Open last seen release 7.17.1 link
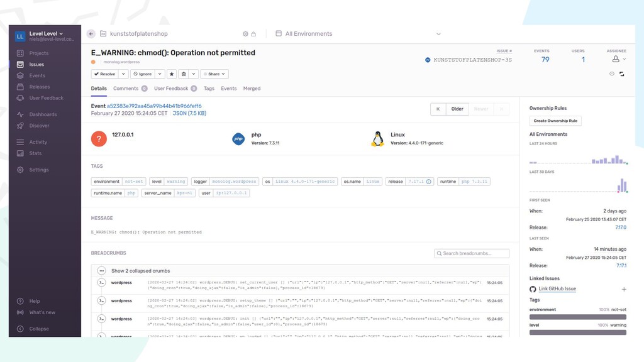Viewport: 644px width, 362px height. [x=621, y=266]
